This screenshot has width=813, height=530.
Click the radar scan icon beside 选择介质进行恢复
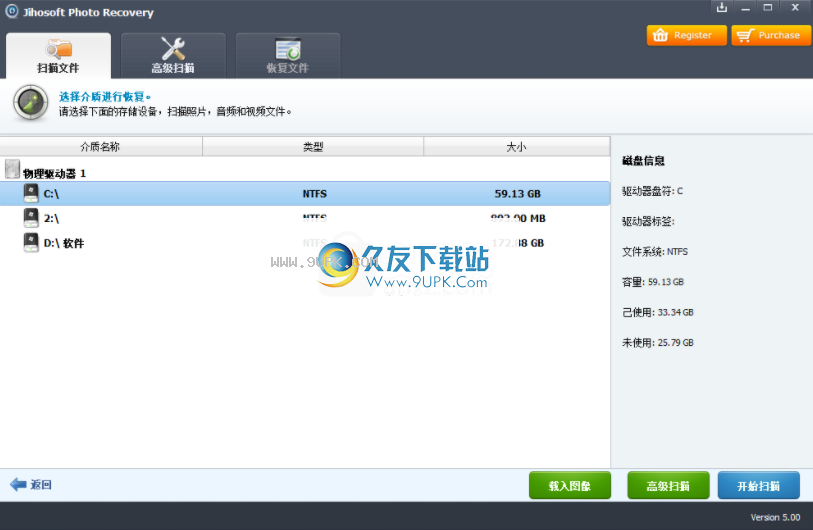(x=31, y=103)
